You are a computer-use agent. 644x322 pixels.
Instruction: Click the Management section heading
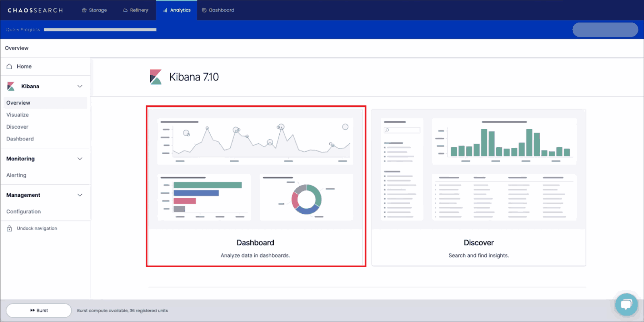[23, 195]
